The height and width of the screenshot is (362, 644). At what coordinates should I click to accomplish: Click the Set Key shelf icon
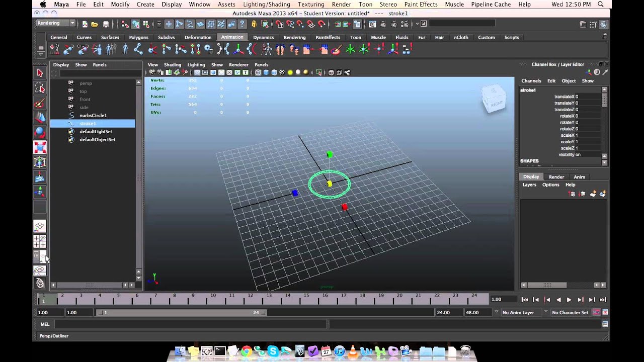[x=55, y=49]
